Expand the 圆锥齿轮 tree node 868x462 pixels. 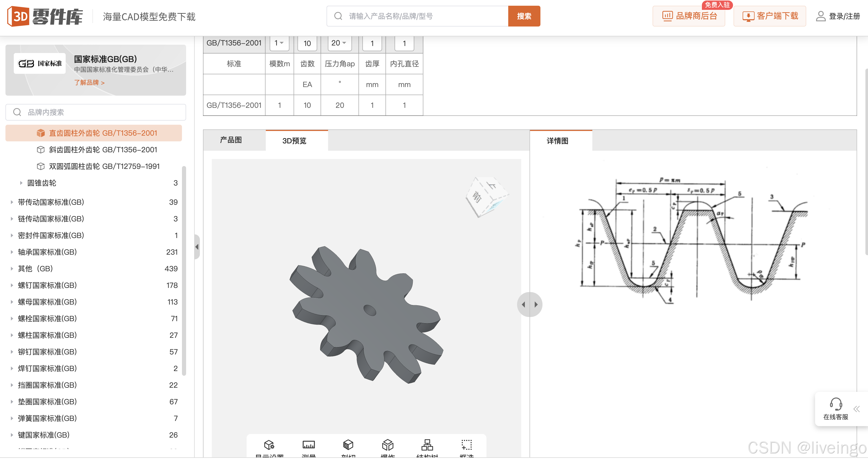[x=21, y=183]
